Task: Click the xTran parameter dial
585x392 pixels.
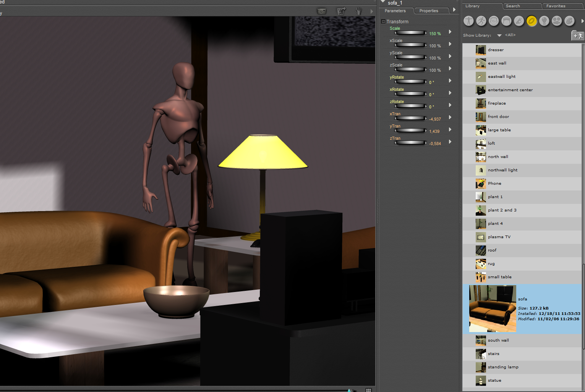Action: [411, 118]
